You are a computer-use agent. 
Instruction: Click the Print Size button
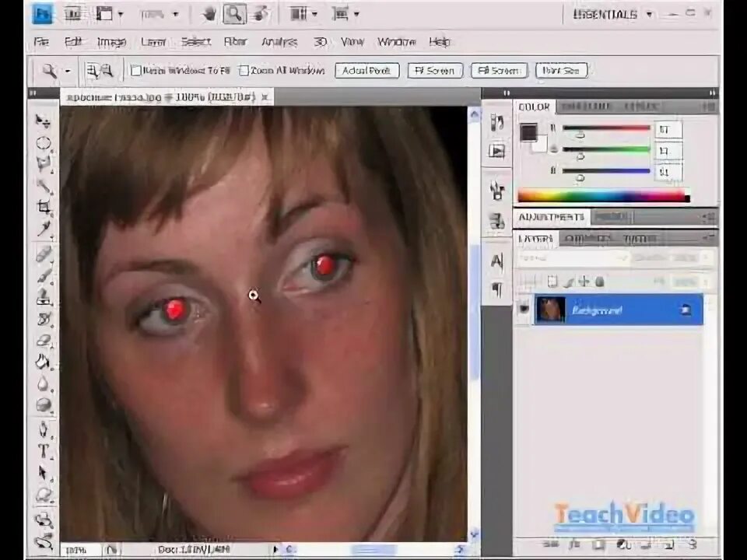561,71
